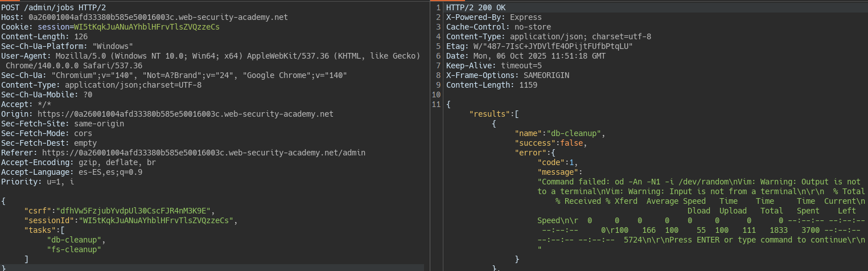This screenshot has height=271, width=868.
Task: Click the Sec-Ch-Ua-Platform "Windows" header
Action: tap(67, 46)
